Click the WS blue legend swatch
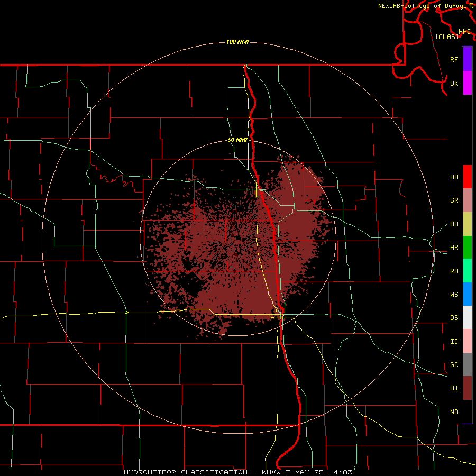The image size is (476, 476). 467,294
